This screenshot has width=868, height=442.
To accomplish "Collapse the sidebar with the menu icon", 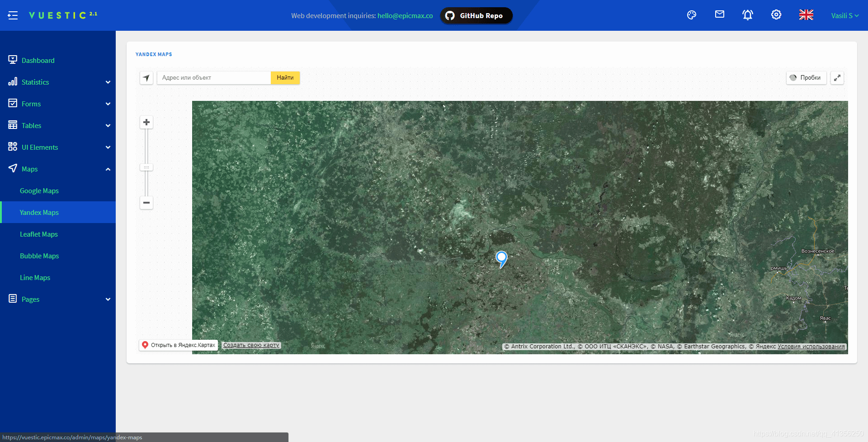I will (13, 15).
